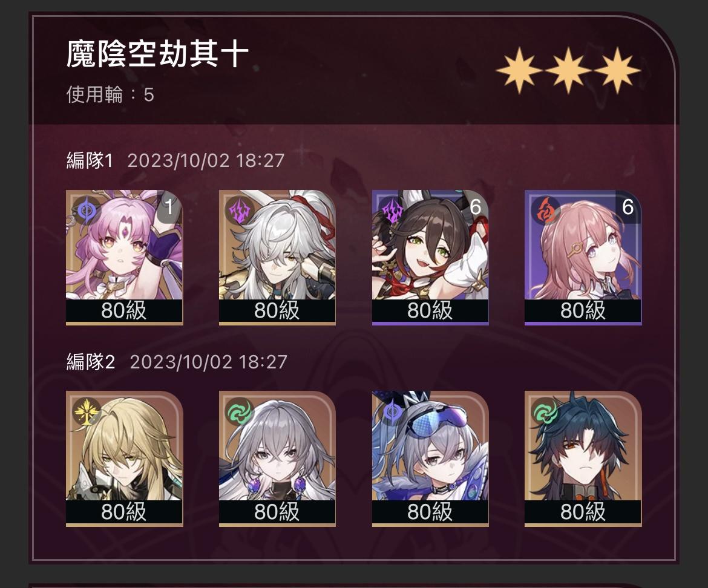The image size is (708, 588).
Task: Click the 魔陰空劫其十 stage title
Action: [x=157, y=54]
